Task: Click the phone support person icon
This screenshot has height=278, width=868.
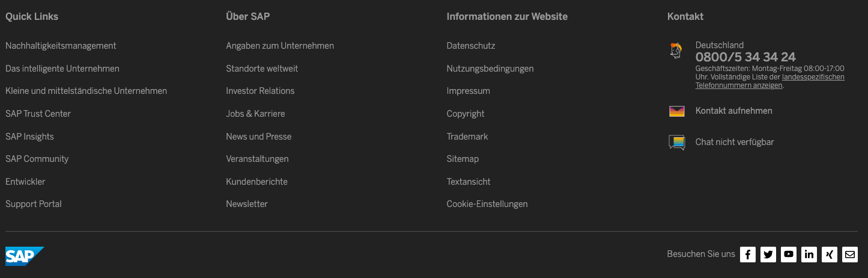Action: pyautogui.click(x=676, y=51)
